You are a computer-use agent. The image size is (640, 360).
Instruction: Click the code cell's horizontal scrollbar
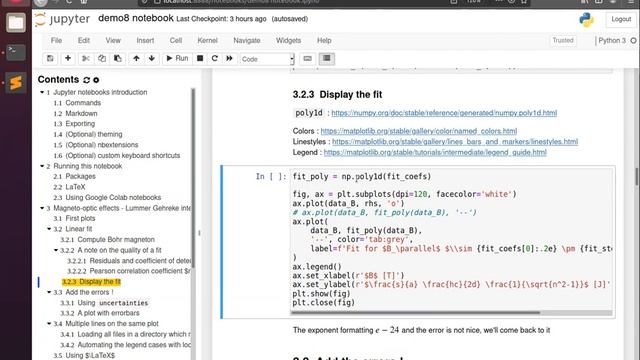(416, 313)
